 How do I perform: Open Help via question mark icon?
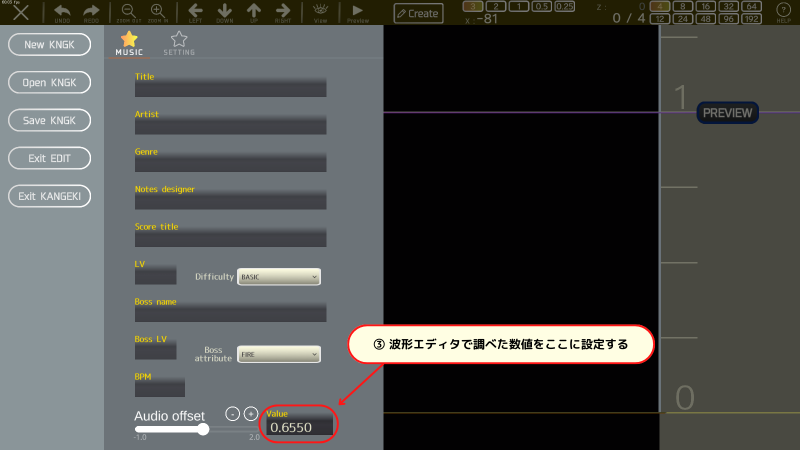click(x=783, y=11)
